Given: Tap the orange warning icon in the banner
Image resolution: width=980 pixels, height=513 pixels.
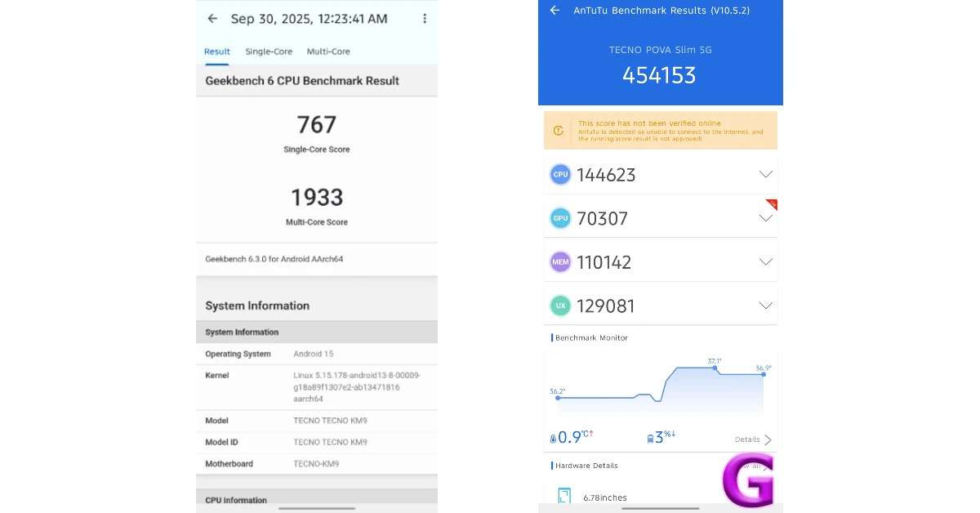Looking at the screenshot, I should tap(559, 131).
